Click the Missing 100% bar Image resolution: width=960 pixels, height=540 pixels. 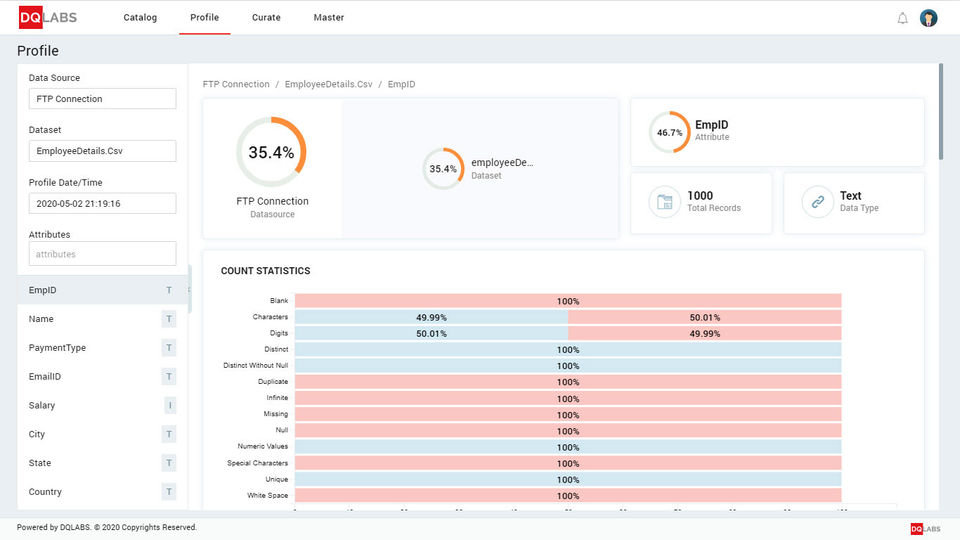pos(568,414)
